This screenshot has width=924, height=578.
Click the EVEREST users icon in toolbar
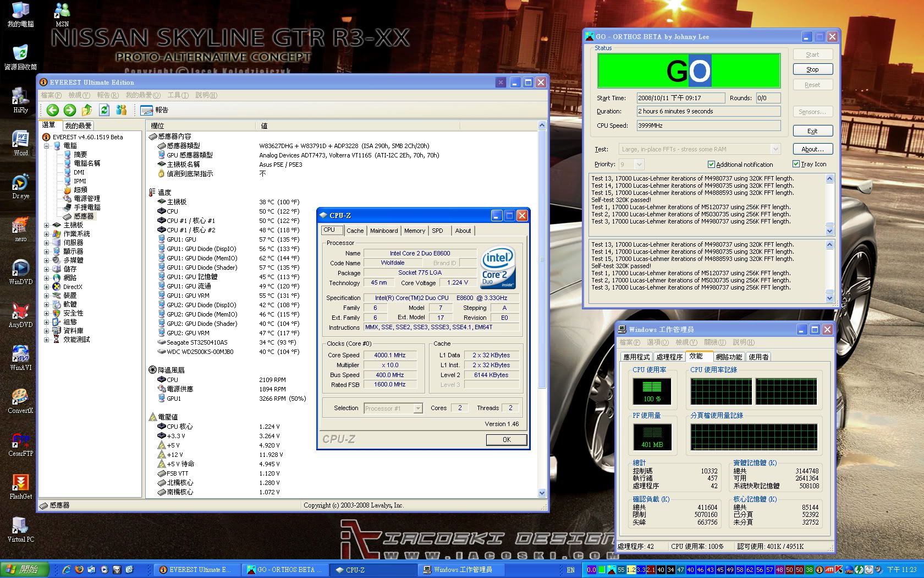click(x=122, y=110)
